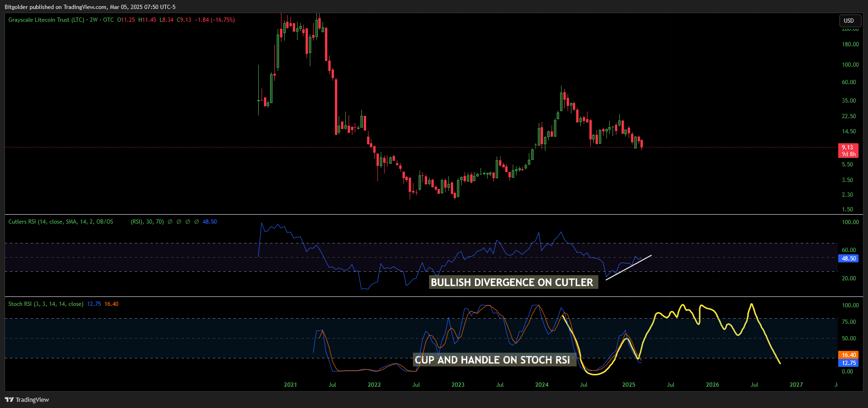Click the 20.00 label on Cutlers RSI scale
The height and width of the screenshot is (408, 868).
point(849,278)
